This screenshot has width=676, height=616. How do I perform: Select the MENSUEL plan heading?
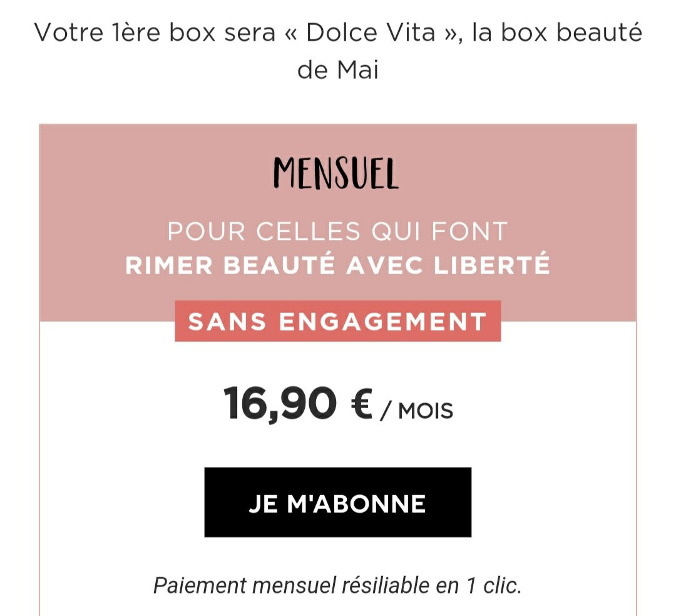(x=337, y=173)
